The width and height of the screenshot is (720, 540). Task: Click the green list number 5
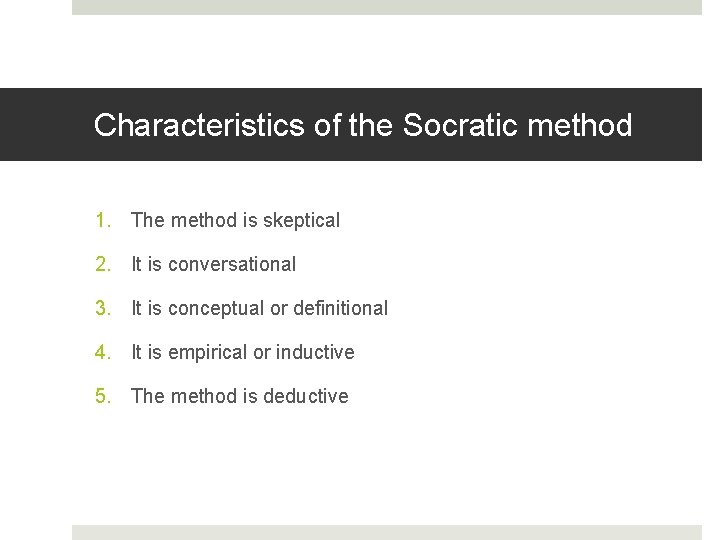point(102,396)
